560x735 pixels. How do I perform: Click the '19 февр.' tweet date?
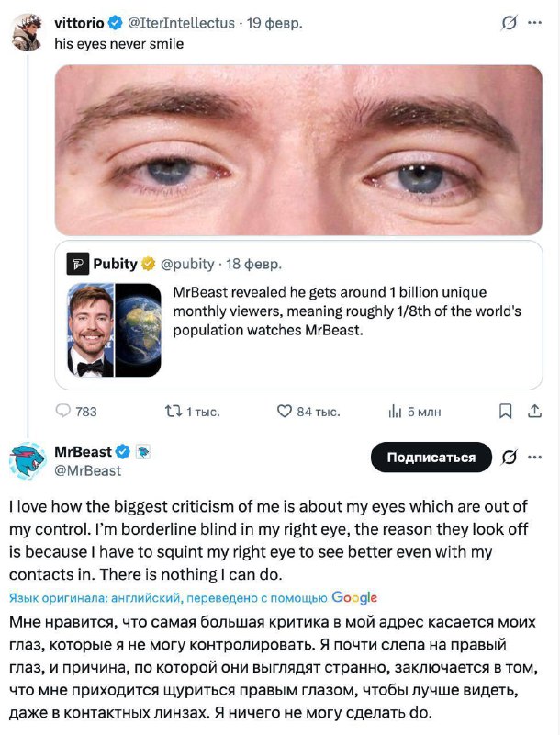pyautogui.click(x=274, y=22)
